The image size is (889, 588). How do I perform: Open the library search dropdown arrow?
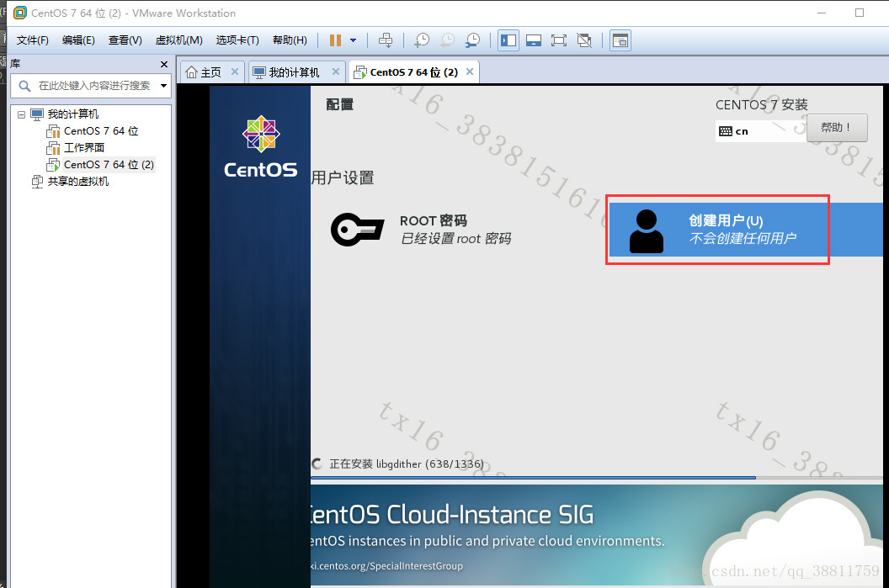[164, 86]
